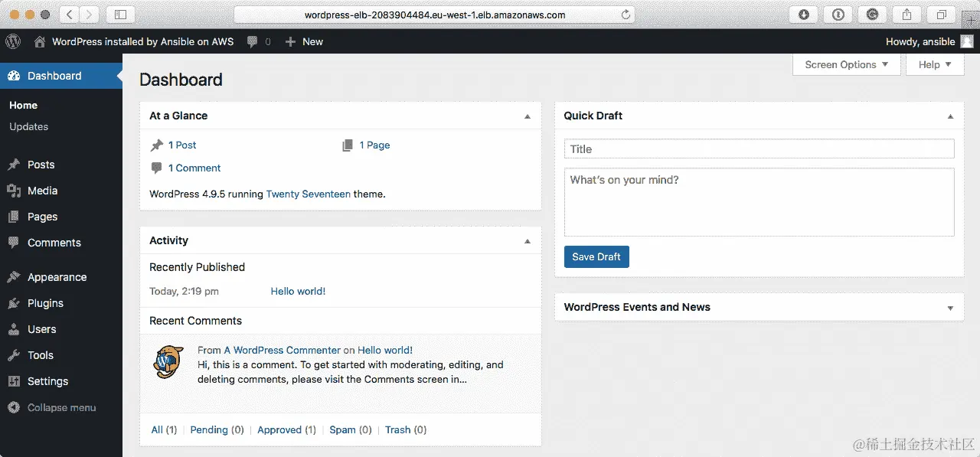980x457 pixels.
Task: Click the Media icon in the sidebar
Action: [x=14, y=191]
